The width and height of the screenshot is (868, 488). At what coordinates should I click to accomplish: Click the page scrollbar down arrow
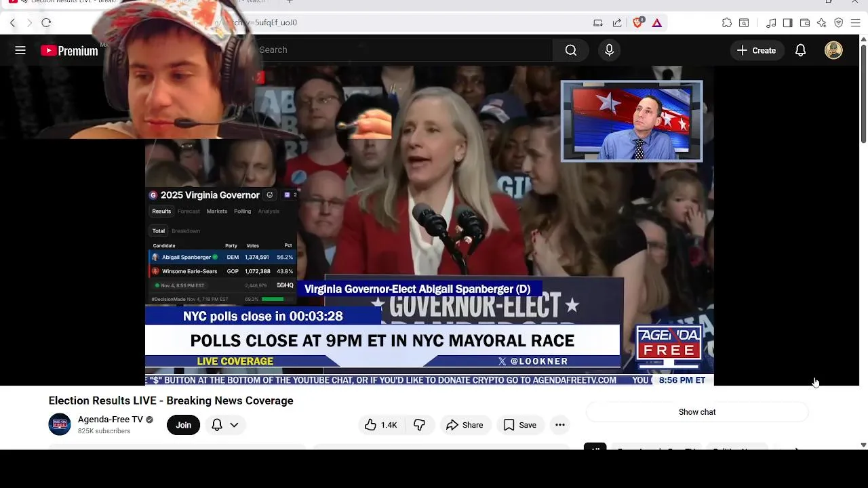[x=863, y=445]
